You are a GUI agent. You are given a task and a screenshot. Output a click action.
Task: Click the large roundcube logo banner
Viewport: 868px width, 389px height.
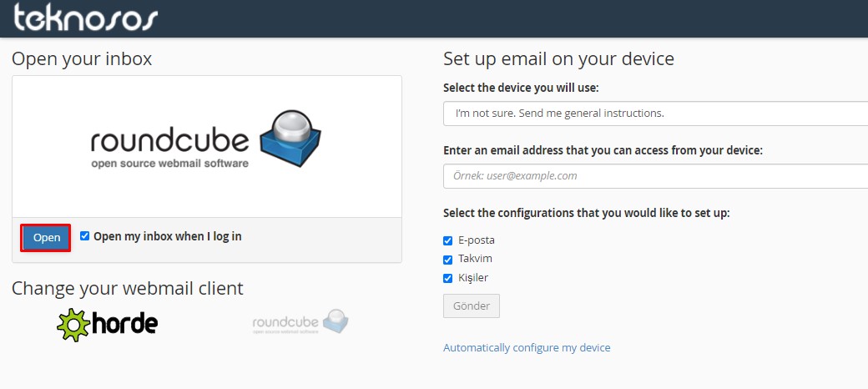click(x=206, y=139)
